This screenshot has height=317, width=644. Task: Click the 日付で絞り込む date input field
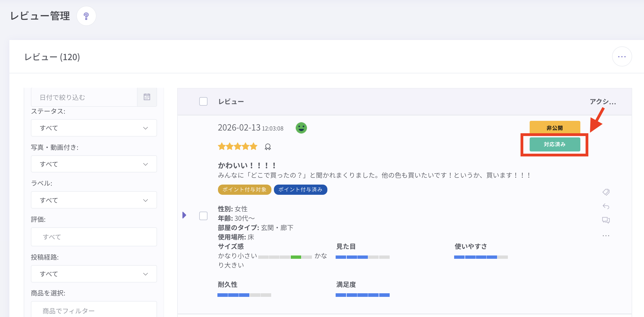84,97
